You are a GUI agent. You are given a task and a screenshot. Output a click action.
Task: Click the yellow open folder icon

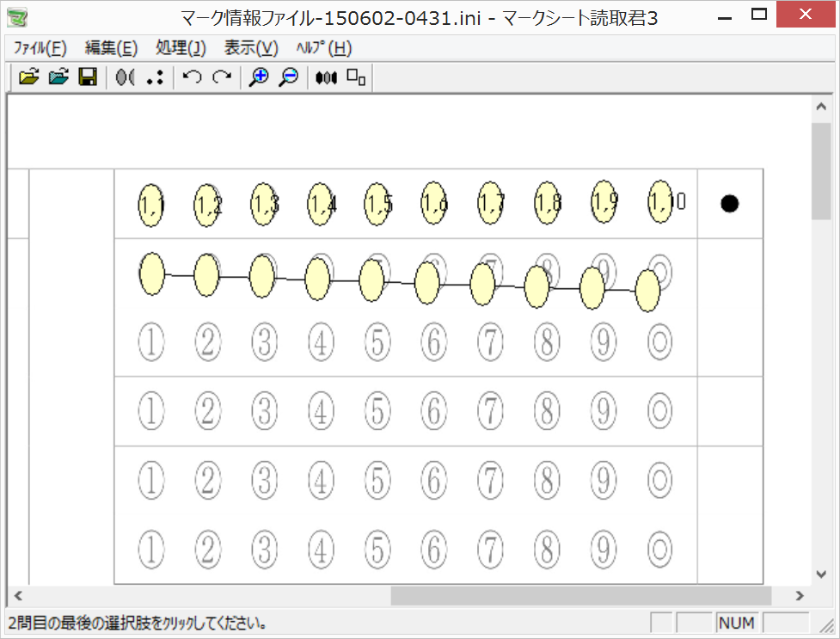[x=29, y=77]
